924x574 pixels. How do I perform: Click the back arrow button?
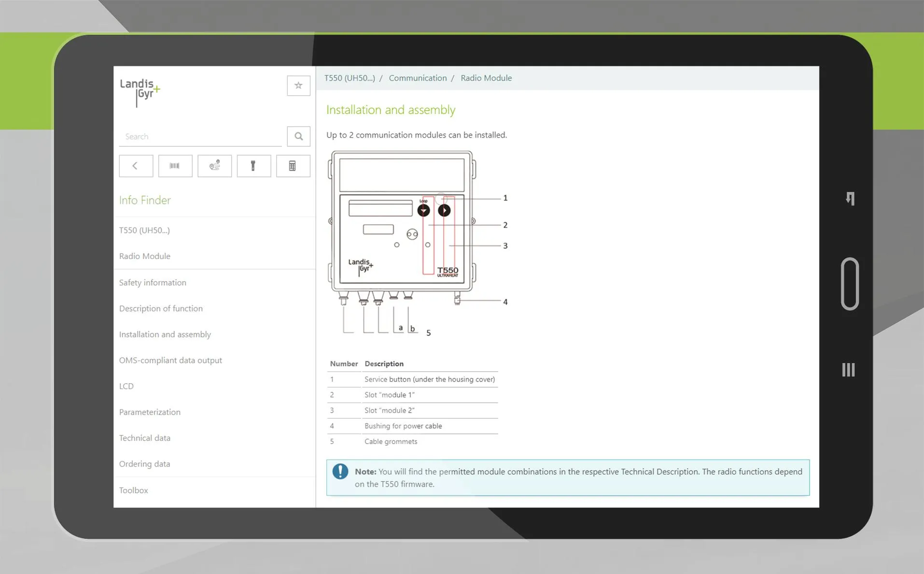click(136, 166)
